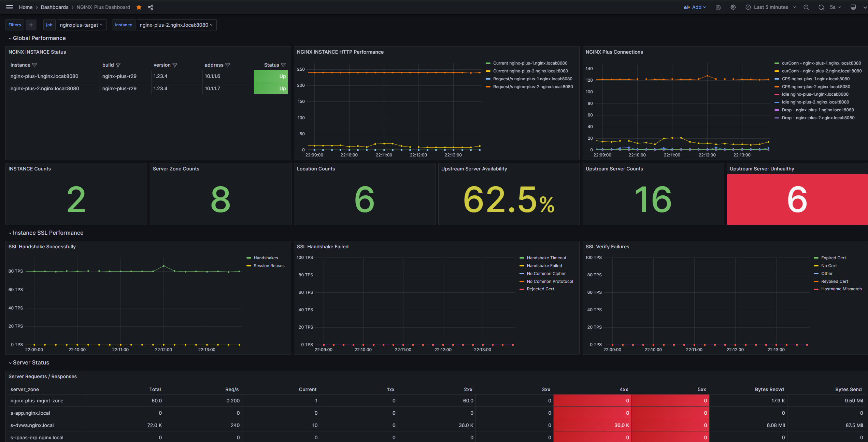
Task: Click the share dashboard icon
Action: (151, 7)
